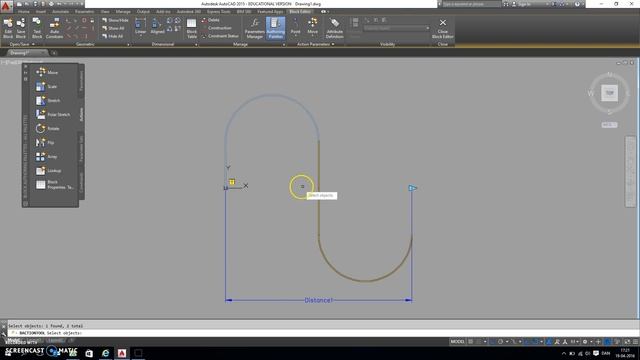The width and height of the screenshot is (640, 360).
Task: Open the Manage ribbon tab
Action: pyautogui.click(x=123, y=11)
